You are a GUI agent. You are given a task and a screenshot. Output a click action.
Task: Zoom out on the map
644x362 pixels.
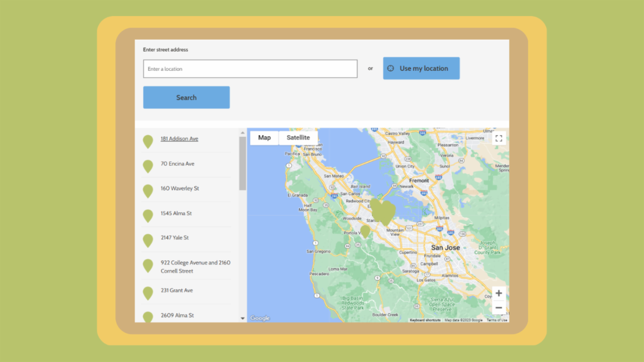coord(499,308)
